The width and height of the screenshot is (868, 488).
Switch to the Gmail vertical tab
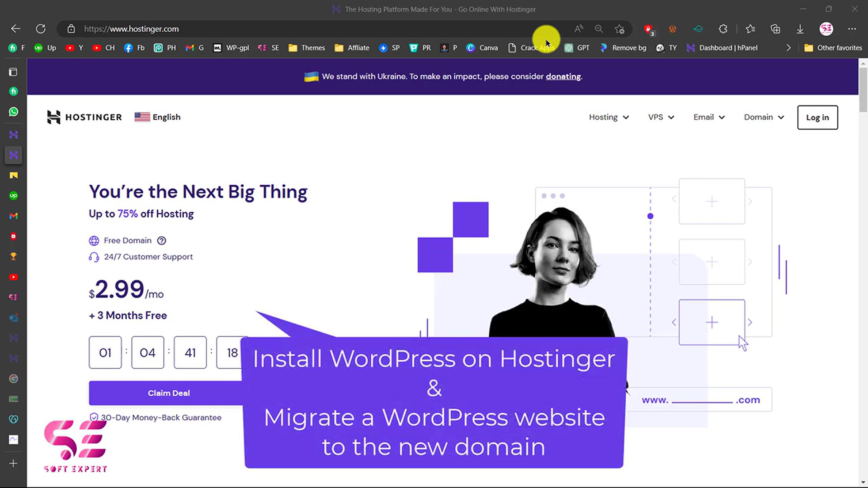14,216
